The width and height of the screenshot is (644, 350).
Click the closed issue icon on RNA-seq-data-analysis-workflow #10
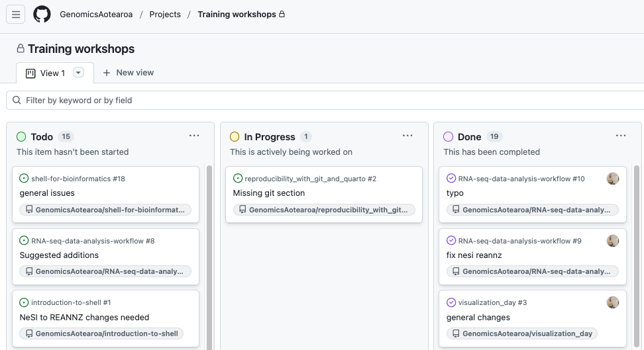pyautogui.click(x=451, y=179)
